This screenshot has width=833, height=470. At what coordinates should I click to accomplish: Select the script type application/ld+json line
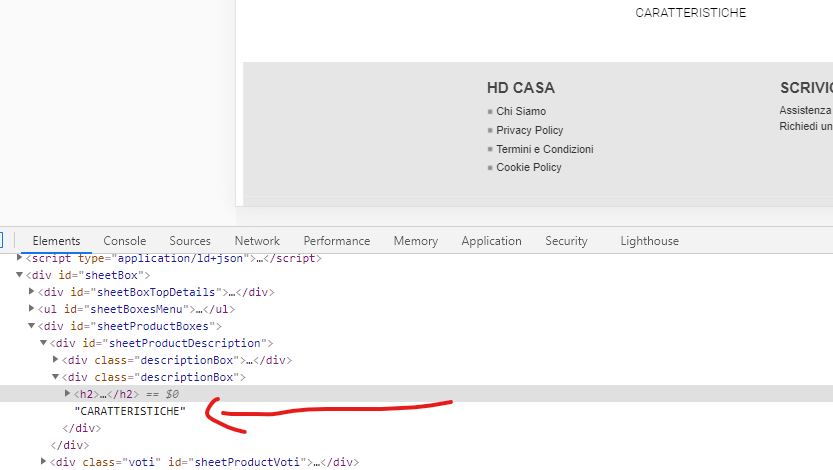pos(174,258)
